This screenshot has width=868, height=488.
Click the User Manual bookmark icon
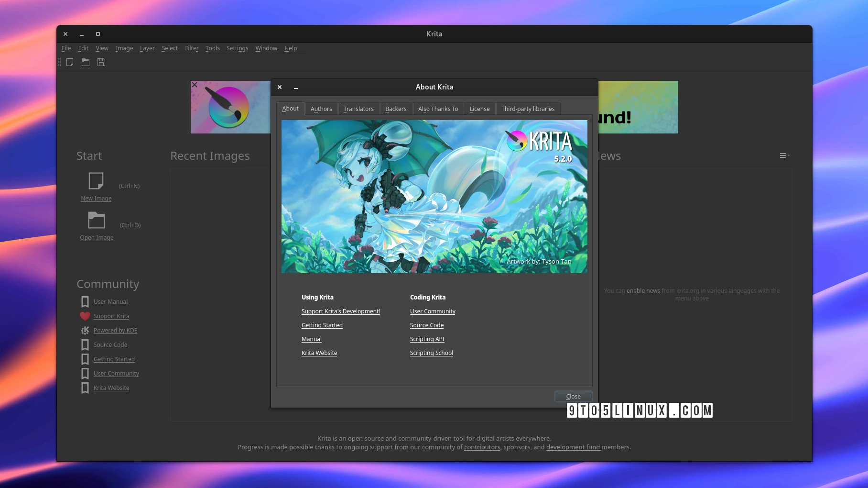[x=85, y=301]
